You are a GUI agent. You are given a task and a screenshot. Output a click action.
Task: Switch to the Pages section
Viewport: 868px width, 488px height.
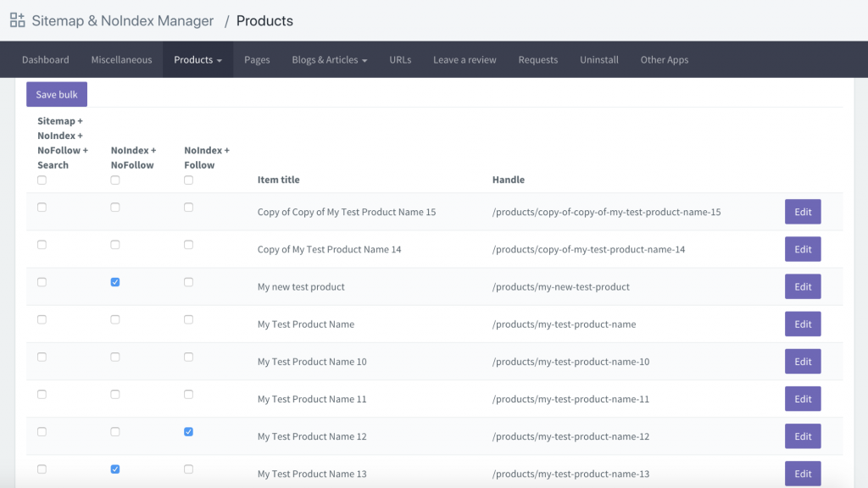(257, 60)
